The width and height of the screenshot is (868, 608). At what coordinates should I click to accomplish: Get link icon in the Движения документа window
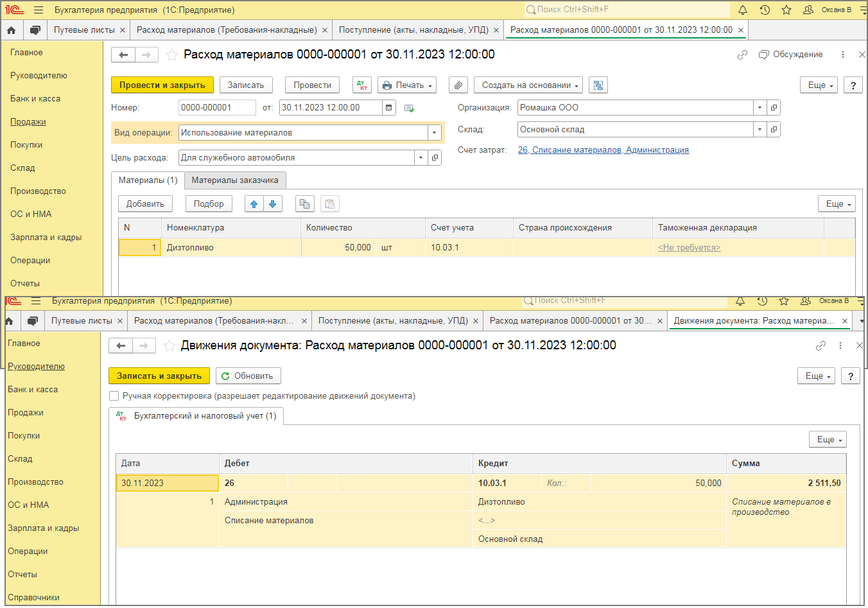pos(820,346)
